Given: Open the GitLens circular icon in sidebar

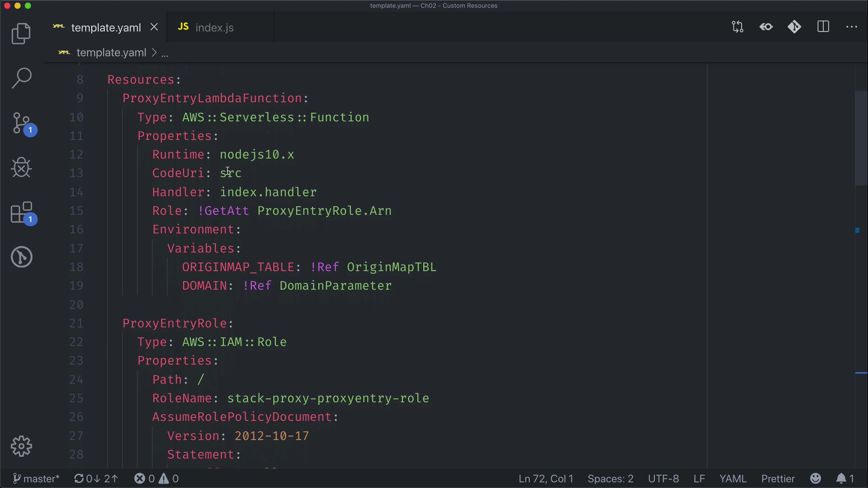Looking at the screenshot, I should [x=21, y=257].
